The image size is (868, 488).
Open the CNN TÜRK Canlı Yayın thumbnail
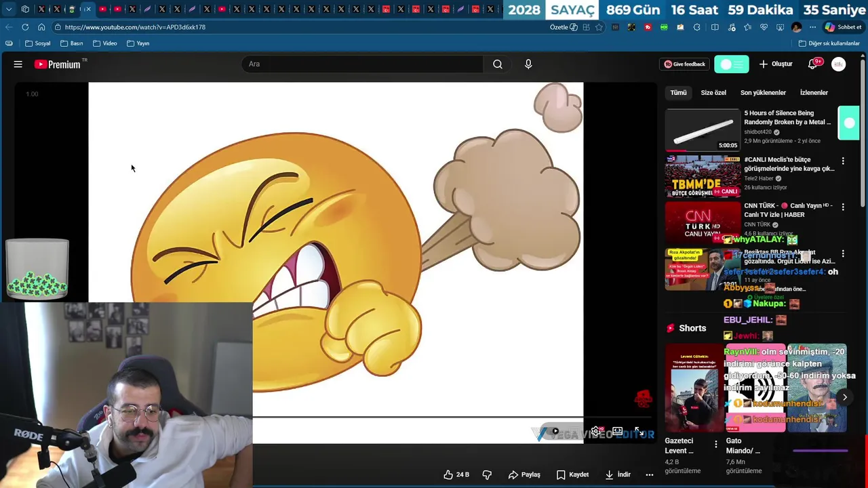point(703,223)
